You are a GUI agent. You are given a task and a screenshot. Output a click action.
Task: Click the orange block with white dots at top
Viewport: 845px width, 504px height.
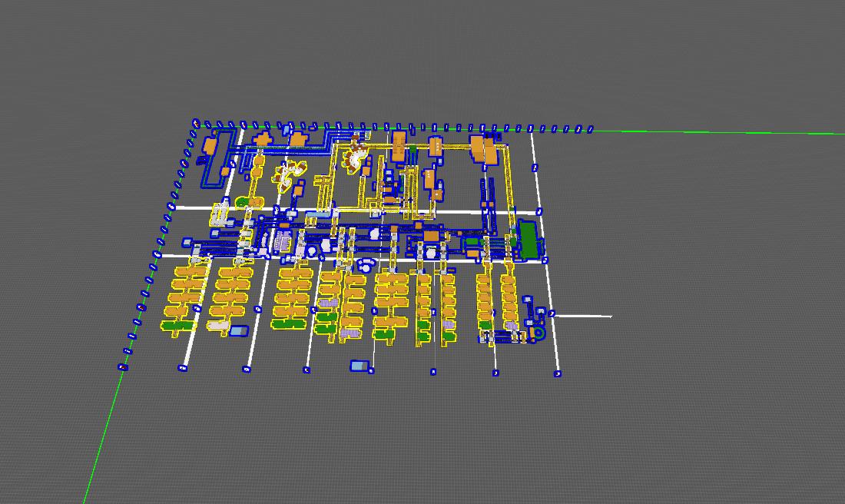point(435,146)
